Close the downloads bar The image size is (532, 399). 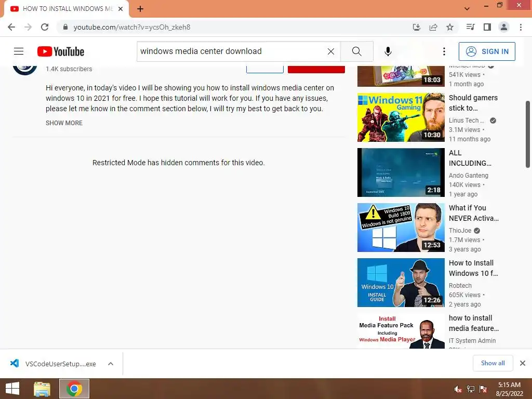click(523, 363)
